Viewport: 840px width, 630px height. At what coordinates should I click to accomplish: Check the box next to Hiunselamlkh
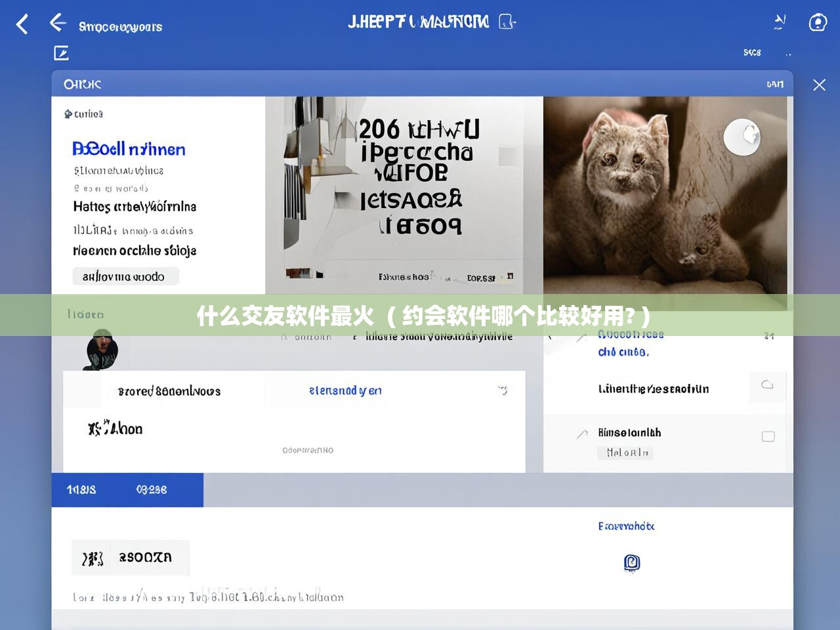point(768,436)
